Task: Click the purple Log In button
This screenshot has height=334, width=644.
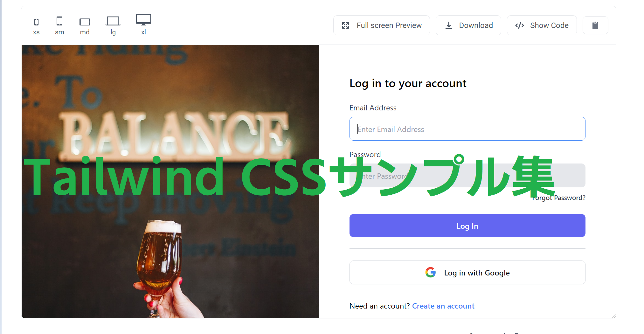Action: pyautogui.click(x=467, y=226)
